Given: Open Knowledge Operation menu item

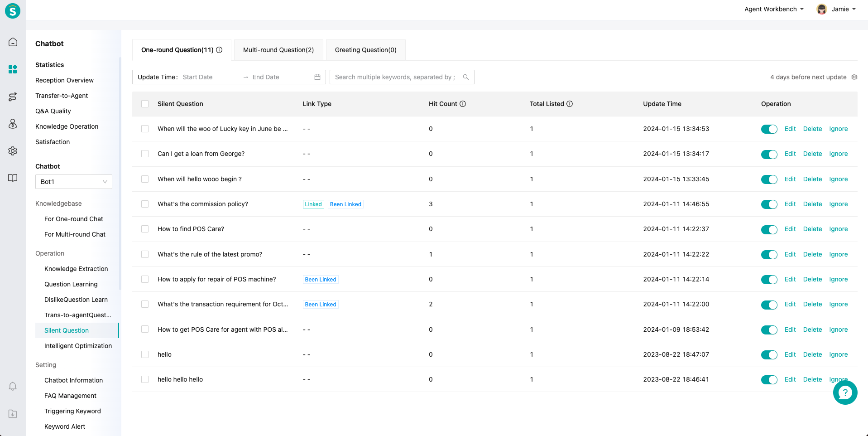Looking at the screenshot, I should tap(67, 126).
